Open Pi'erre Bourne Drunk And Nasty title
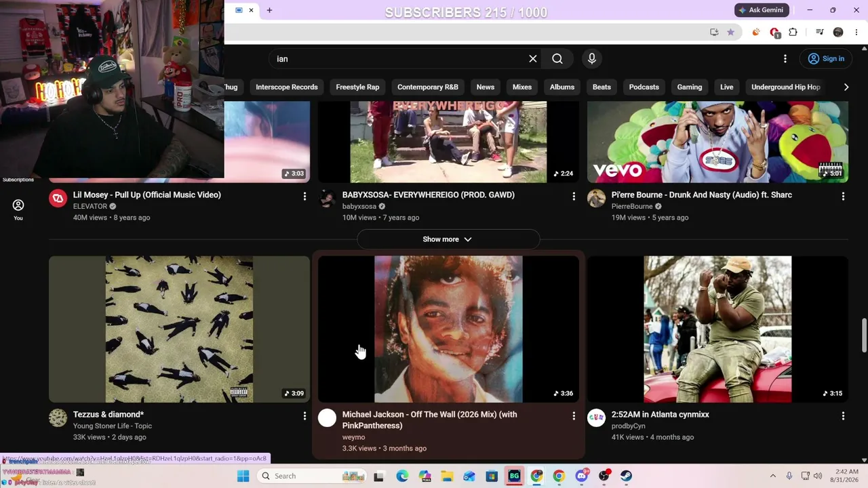Viewport: 868px width, 488px height. point(702,195)
